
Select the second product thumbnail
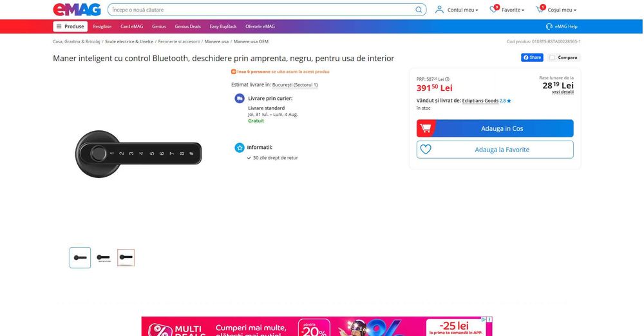click(103, 257)
